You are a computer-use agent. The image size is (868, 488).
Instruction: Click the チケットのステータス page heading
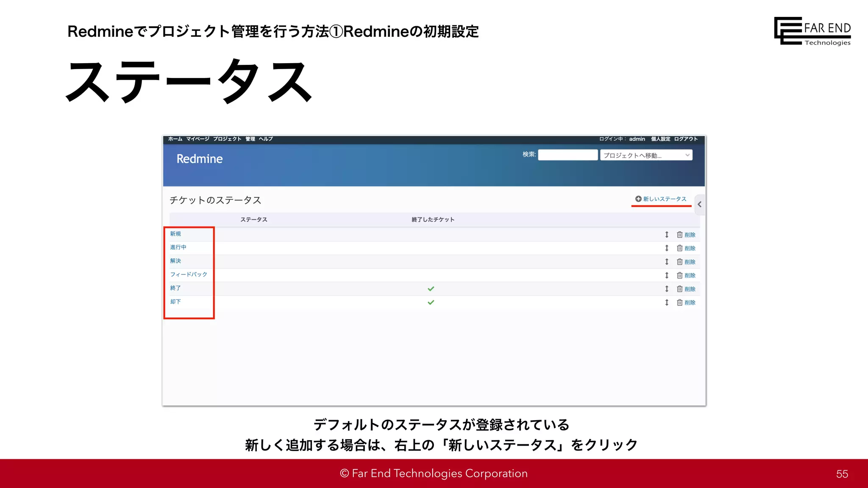point(215,200)
